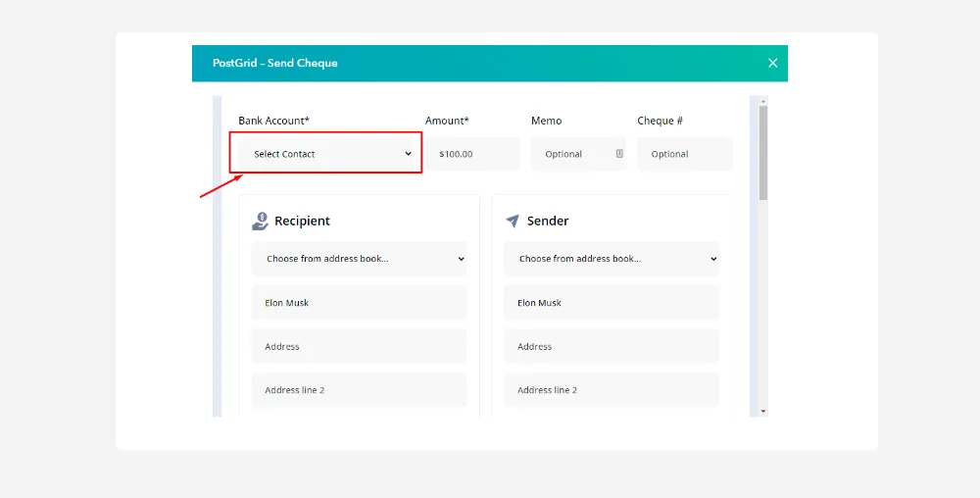Screen dimensions: 980x498
Task: Click the vertical scrollbar thumb
Action: (763, 152)
